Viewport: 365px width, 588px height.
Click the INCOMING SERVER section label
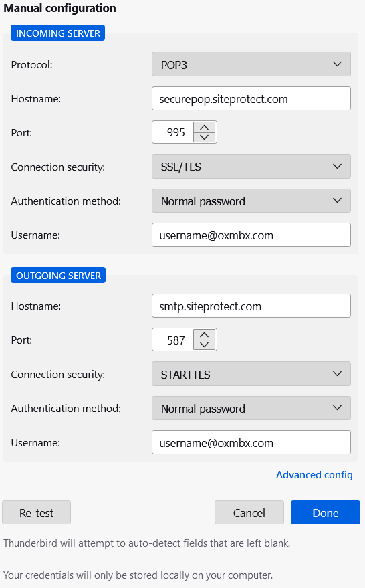[x=57, y=33]
